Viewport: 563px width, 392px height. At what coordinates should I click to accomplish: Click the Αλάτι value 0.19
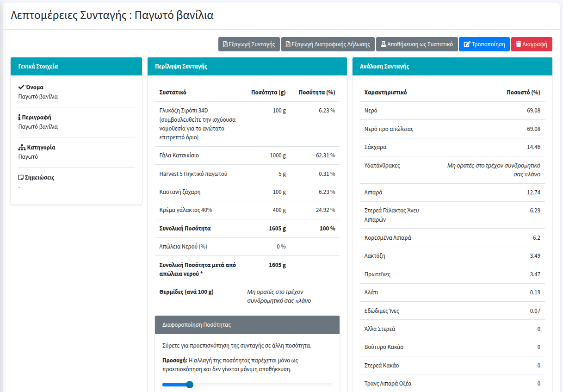[x=535, y=292]
